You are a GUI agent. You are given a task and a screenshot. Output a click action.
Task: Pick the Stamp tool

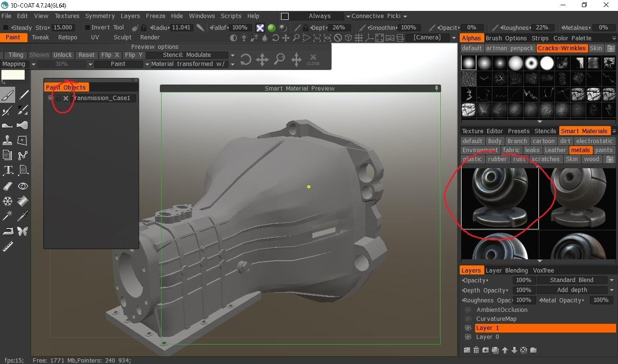click(8, 140)
